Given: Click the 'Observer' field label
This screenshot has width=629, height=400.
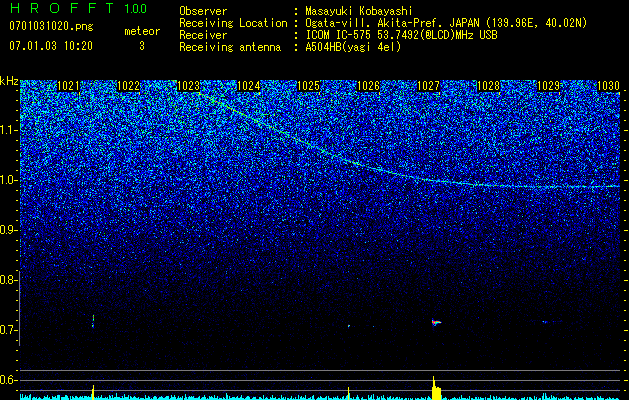Looking at the screenshot, I should [x=203, y=11].
